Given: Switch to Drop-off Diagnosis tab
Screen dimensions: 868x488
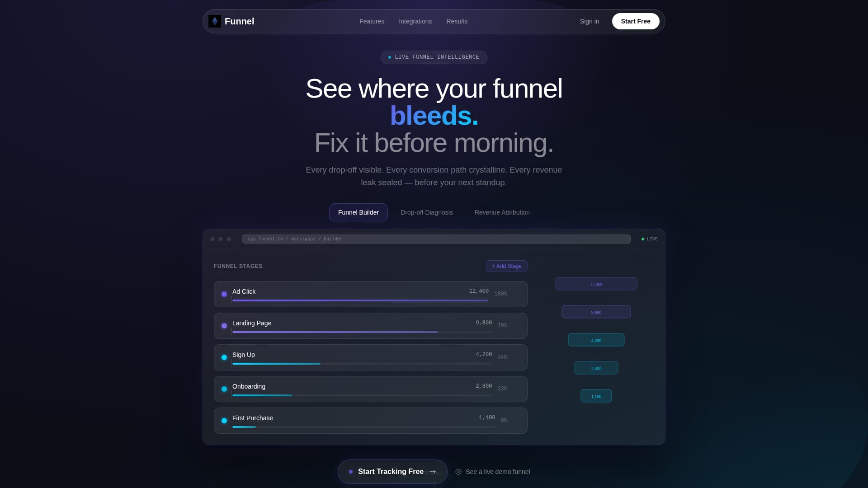Looking at the screenshot, I should point(426,212).
